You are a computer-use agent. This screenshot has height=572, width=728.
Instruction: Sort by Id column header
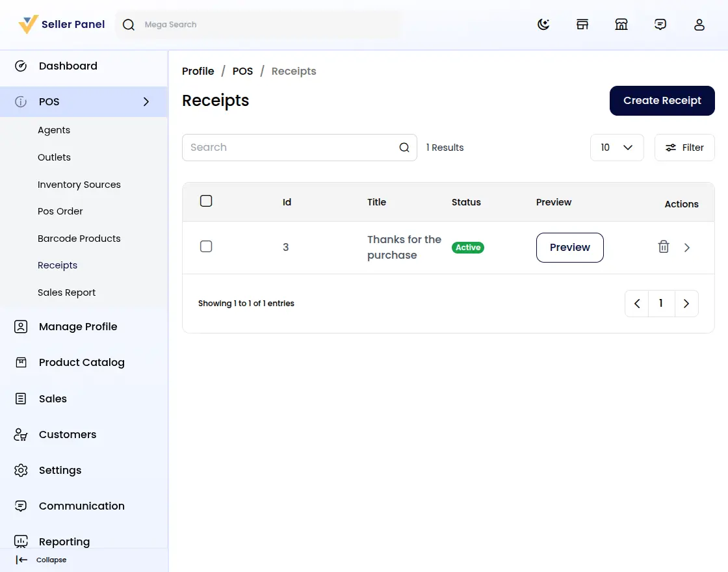click(x=287, y=202)
